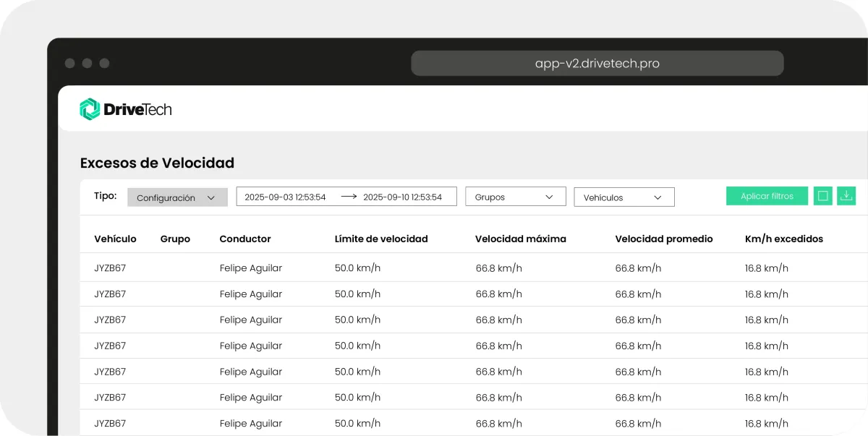Click the app-v2.drivetech.pro address bar
Screen dimensions: 868x436
coord(597,63)
